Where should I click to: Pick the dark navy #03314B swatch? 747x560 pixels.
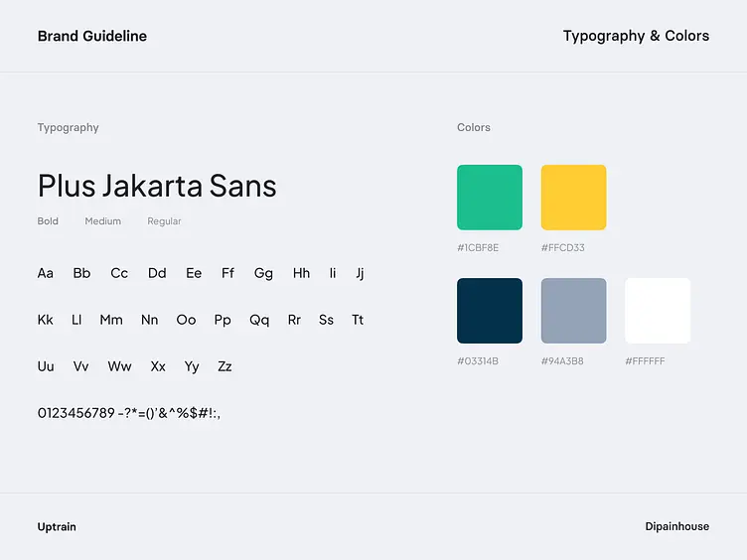490,311
